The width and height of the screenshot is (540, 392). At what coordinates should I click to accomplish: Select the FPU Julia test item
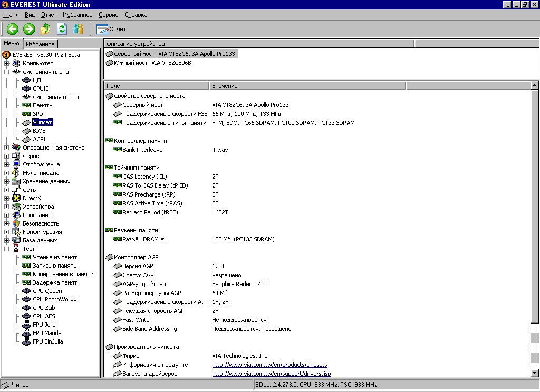44,325
